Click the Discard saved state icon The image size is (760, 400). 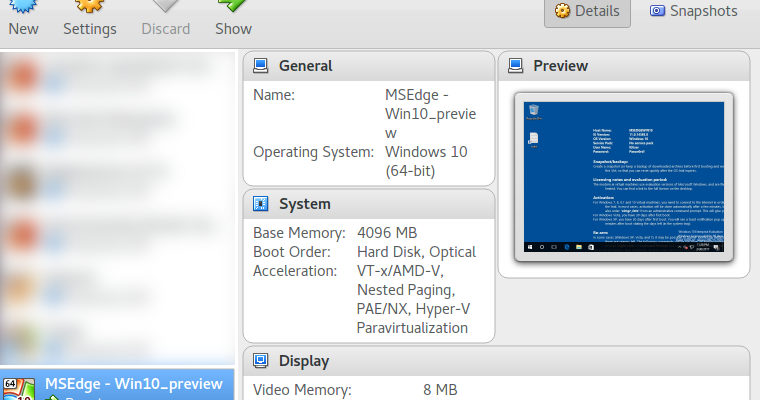pyautogui.click(x=165, y=6)
